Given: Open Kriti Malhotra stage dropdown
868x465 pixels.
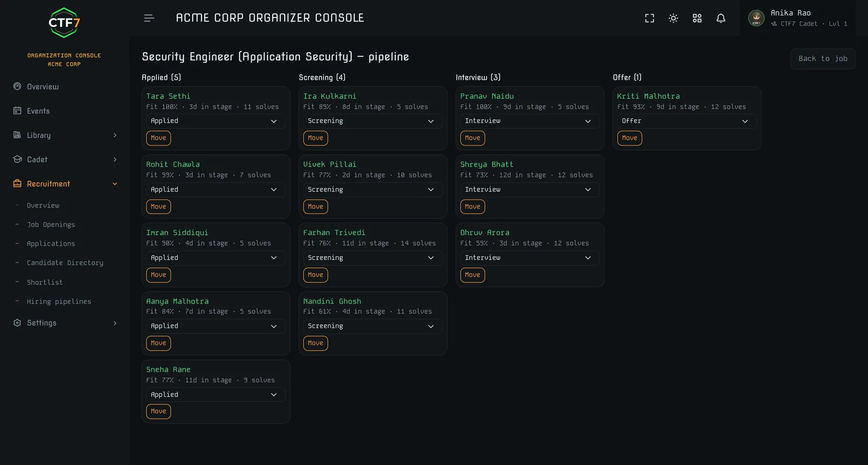Looking at the screenshot, I should point(687,121).
